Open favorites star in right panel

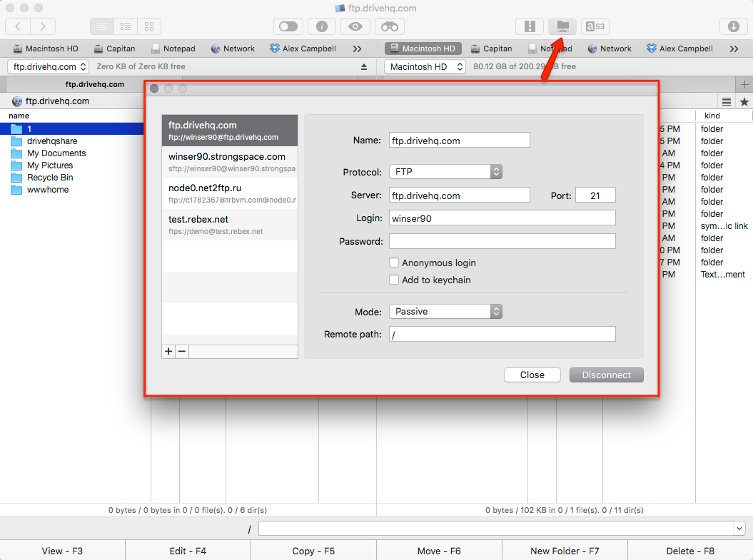click(744, 101)
